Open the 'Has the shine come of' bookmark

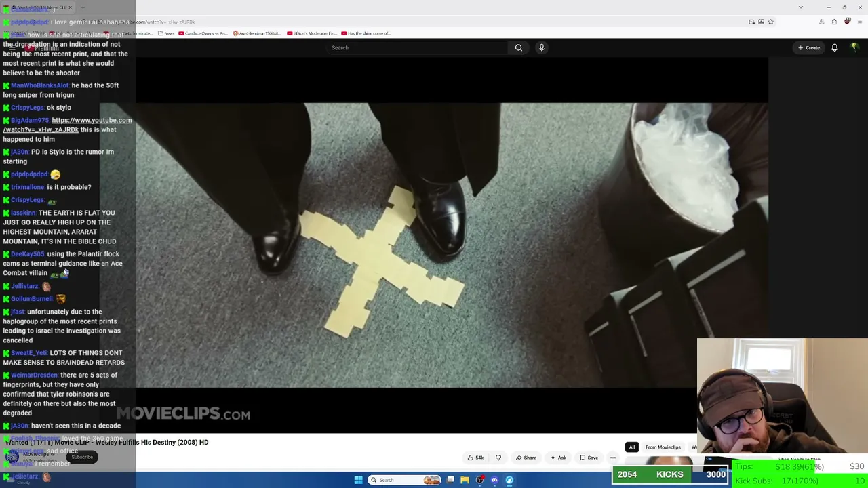[366, 33]
